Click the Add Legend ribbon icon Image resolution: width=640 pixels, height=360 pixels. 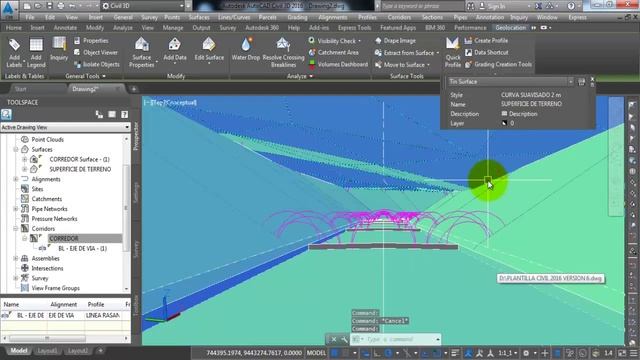(x=36, y=52)
